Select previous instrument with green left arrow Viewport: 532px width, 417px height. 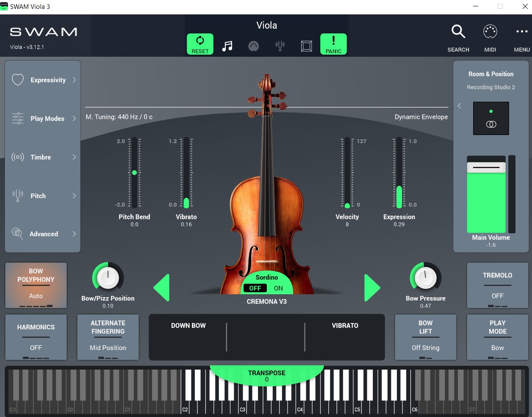pyautogui.click(x=161, y=288)
